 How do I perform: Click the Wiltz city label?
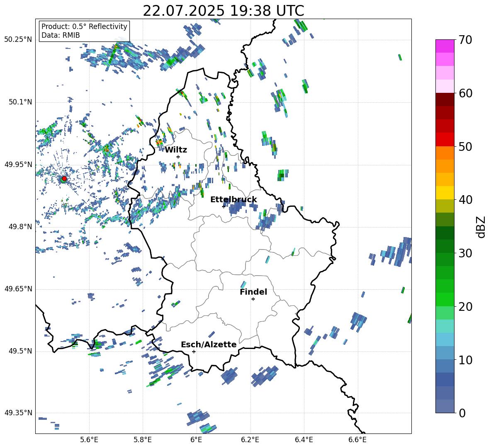coord(176,150)
